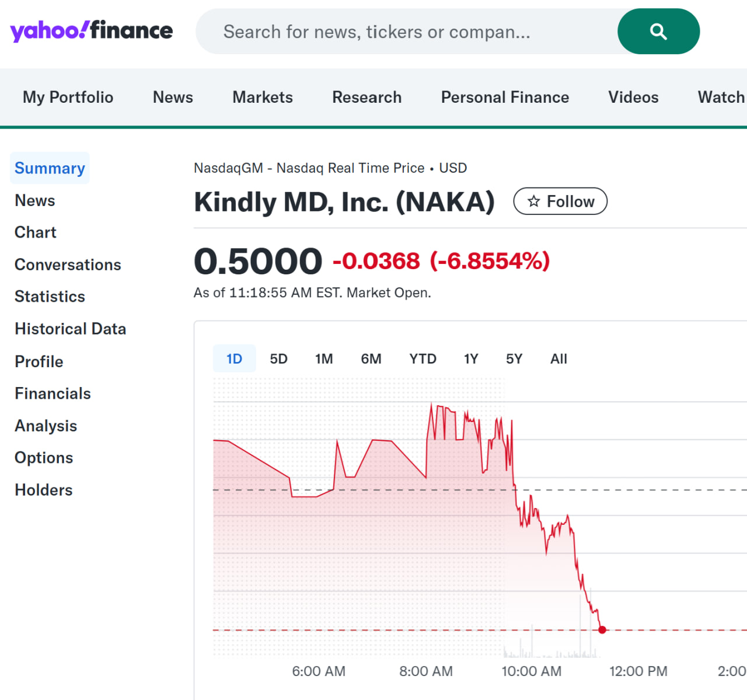This screenshot has height=700, width=747.
Task: Click the green search magnifier button
Action: 658,32
